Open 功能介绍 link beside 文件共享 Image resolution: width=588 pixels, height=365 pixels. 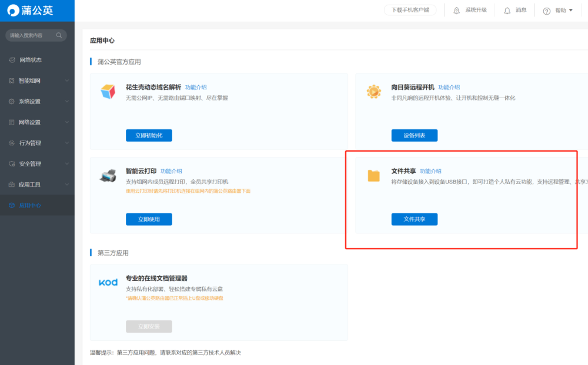[430, 171]
